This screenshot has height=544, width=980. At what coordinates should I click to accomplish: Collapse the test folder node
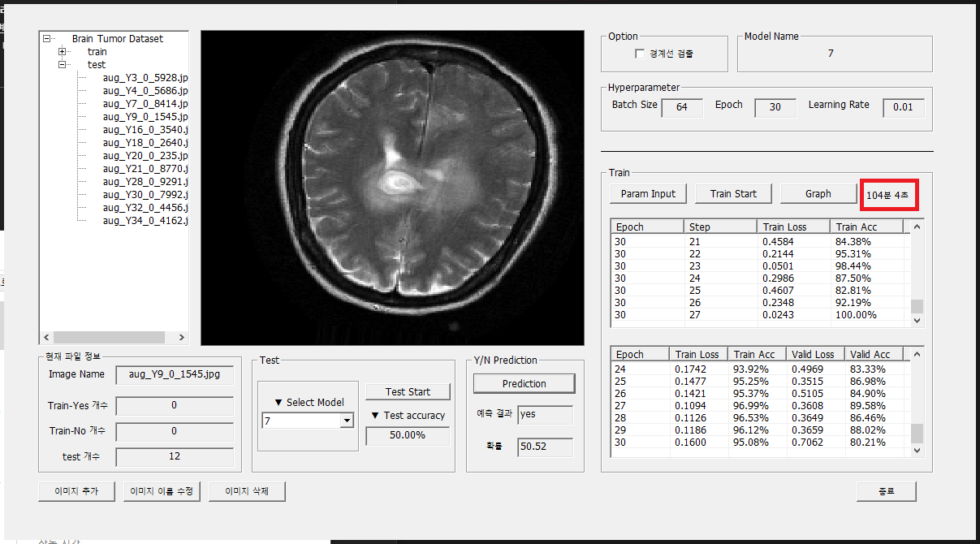pos(63,64)
